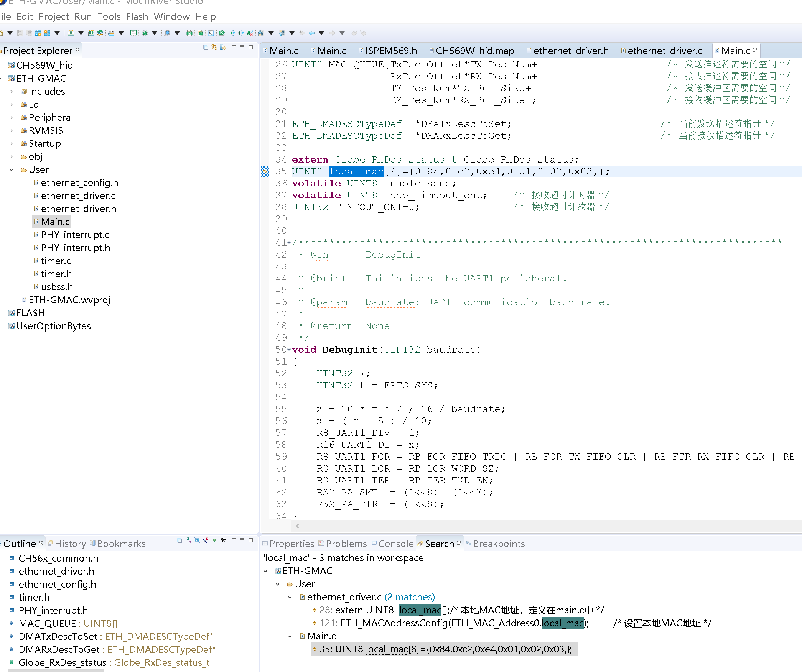Viewport: 802px width, 672px height.
Task: Toggle Hide Fields in Outline
Action: (x=197, y=541)
